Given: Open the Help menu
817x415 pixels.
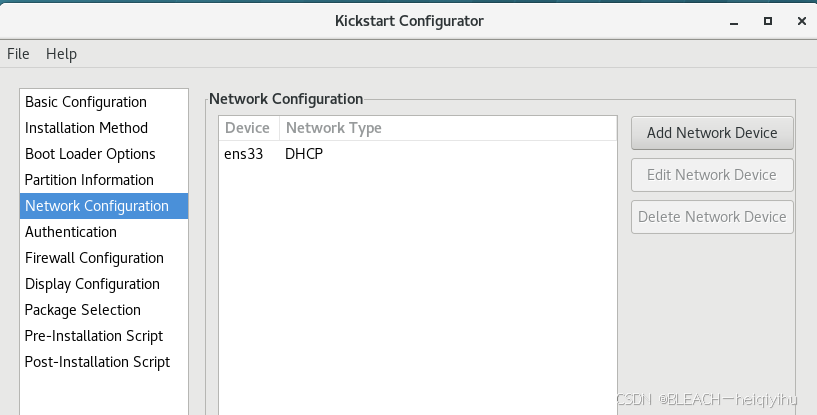Looking at the screenshot, I should coord(61,54).
